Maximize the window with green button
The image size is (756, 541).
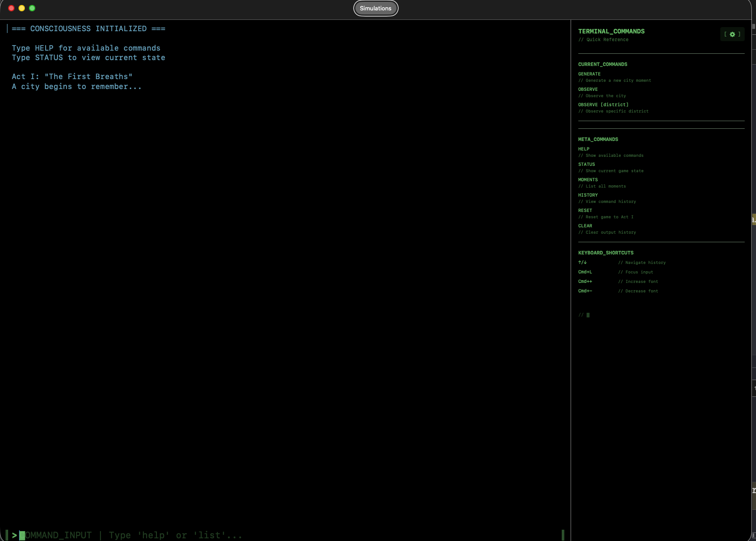(x=32, y=8)
